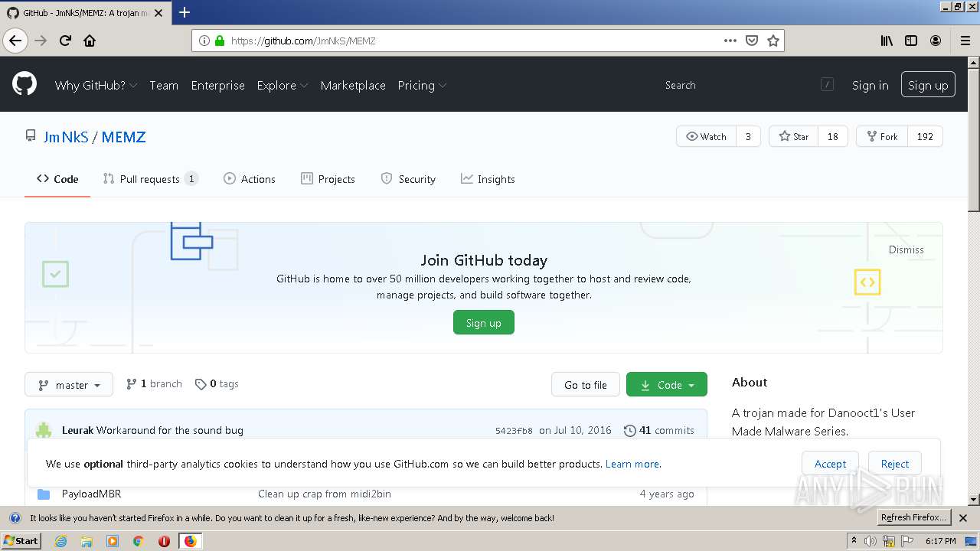Open the Insights tab

pos(488,179)
